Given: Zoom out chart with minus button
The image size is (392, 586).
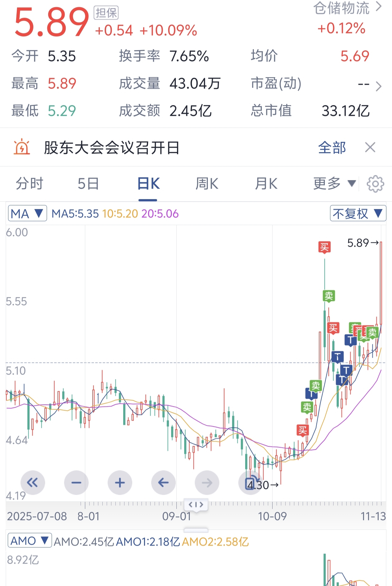Looking at the screenshot, I should click(x=76, y=482).
